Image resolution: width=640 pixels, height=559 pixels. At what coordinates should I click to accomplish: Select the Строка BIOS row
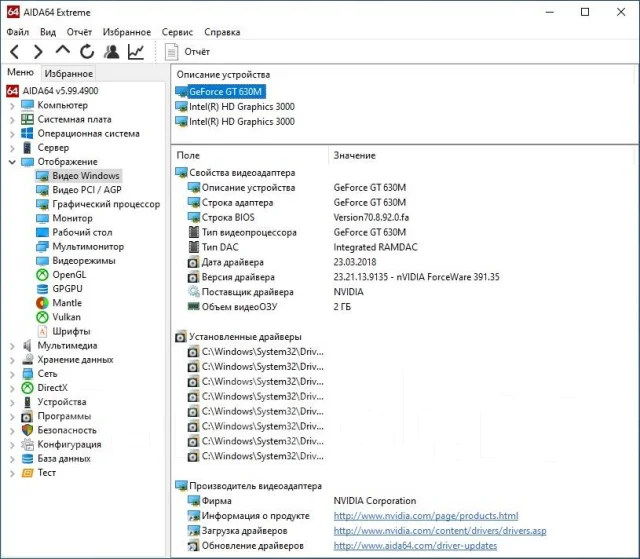click(299, 217)
